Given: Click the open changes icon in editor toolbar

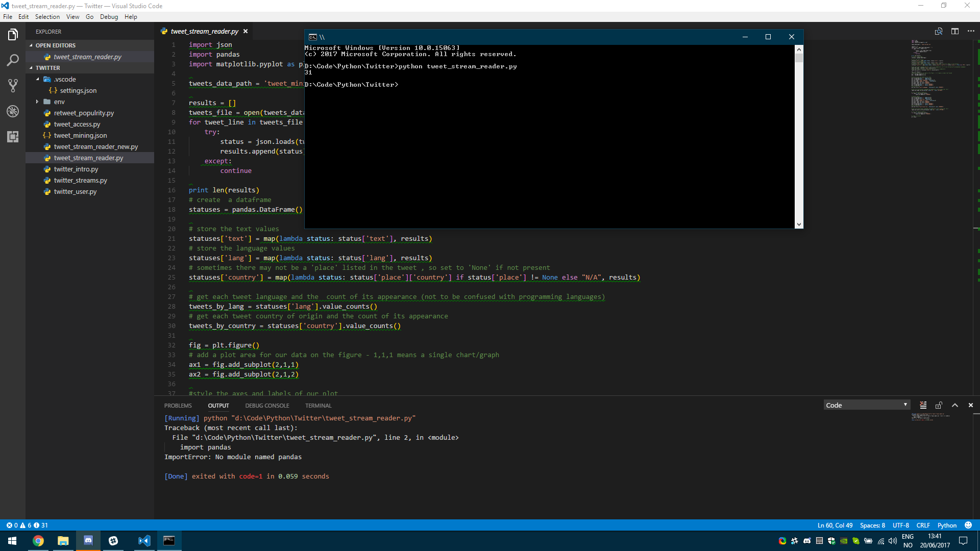Looking at the screenshot, I should click(x=939, y=31).
